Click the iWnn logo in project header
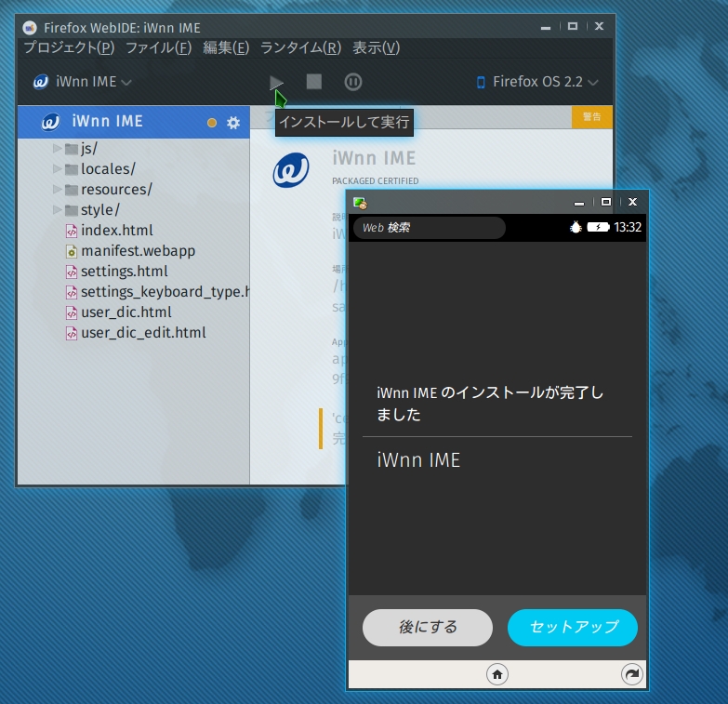The image size is (728, 704). [50, 122]
